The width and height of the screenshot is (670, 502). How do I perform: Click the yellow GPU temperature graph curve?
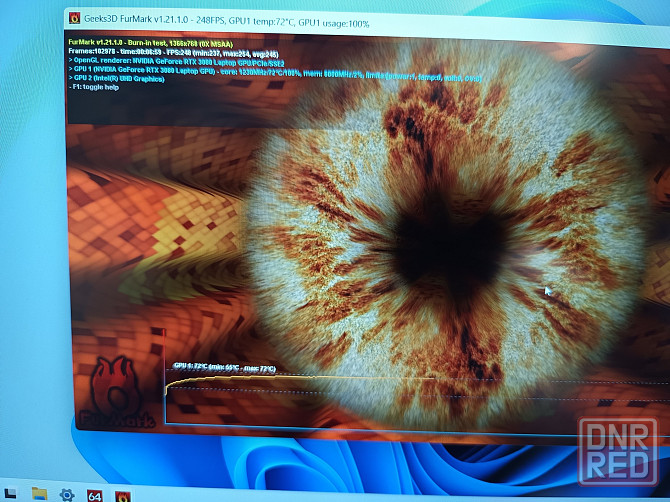300,381
